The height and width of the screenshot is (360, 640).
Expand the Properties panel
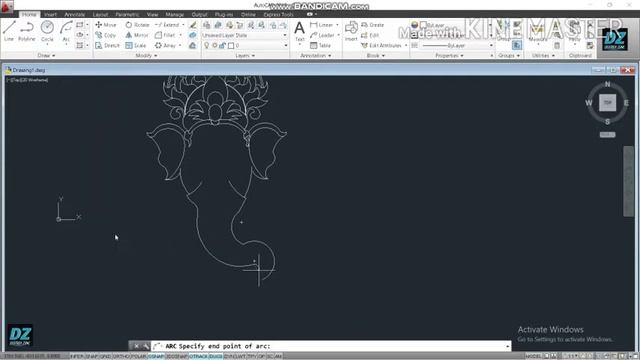[x=449, y=56]
